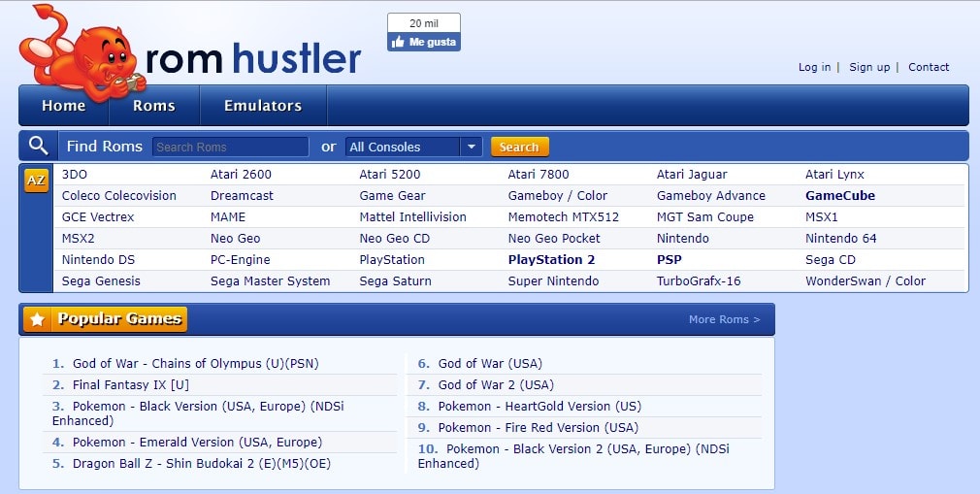Open Final Fantasy IX [U] game link
The width and height of the screenshot is (980, 494).
[131, 384]
